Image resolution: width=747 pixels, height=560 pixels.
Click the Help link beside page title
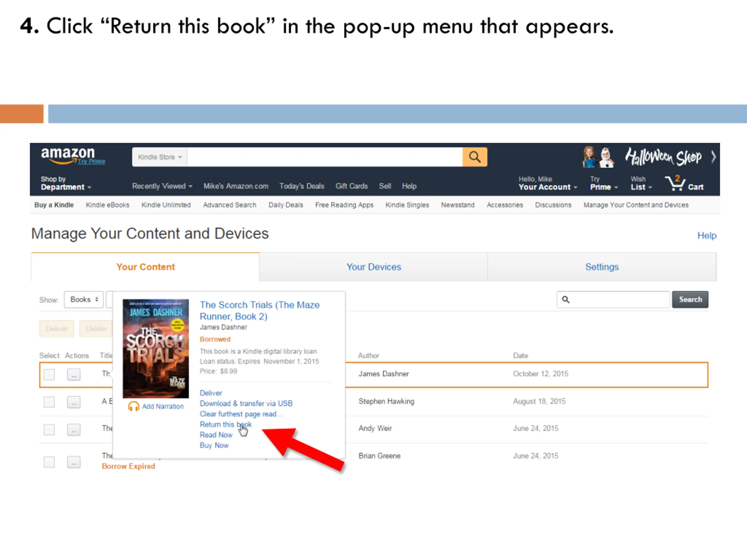pos(707,236)
